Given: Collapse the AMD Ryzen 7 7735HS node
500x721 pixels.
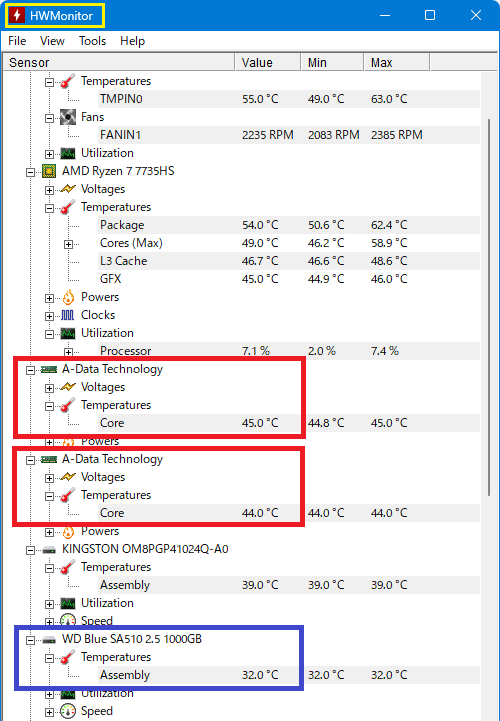Looking at the screenshot, I should click(30, 172).
